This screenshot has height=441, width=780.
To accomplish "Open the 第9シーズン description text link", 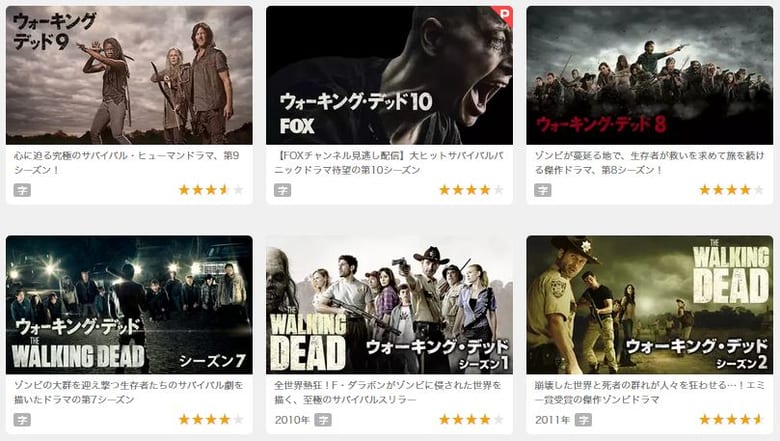I will (127, 163).
